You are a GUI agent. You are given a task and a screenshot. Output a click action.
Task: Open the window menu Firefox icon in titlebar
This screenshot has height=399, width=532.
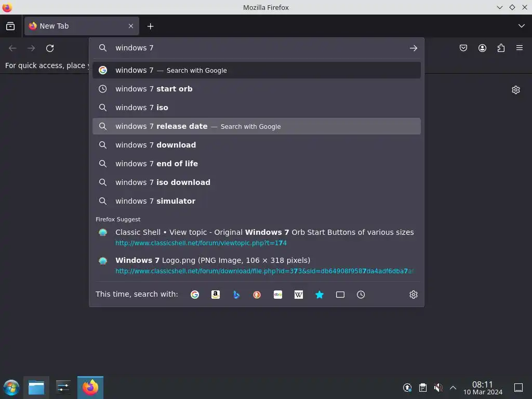click(x=7, y=7)
